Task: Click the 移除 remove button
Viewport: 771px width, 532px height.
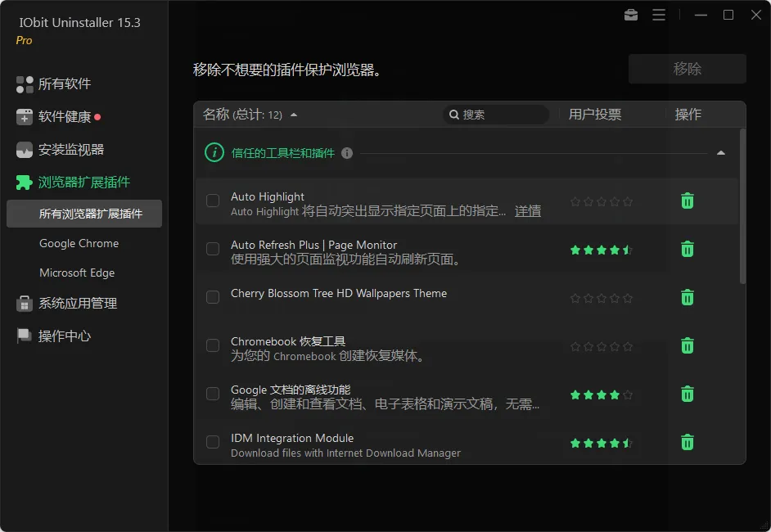Action: pos(688,69)
